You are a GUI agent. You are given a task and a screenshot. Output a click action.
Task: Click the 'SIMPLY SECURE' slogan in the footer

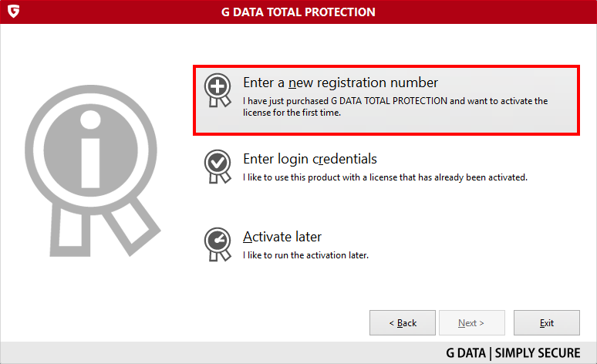point(538,353)
